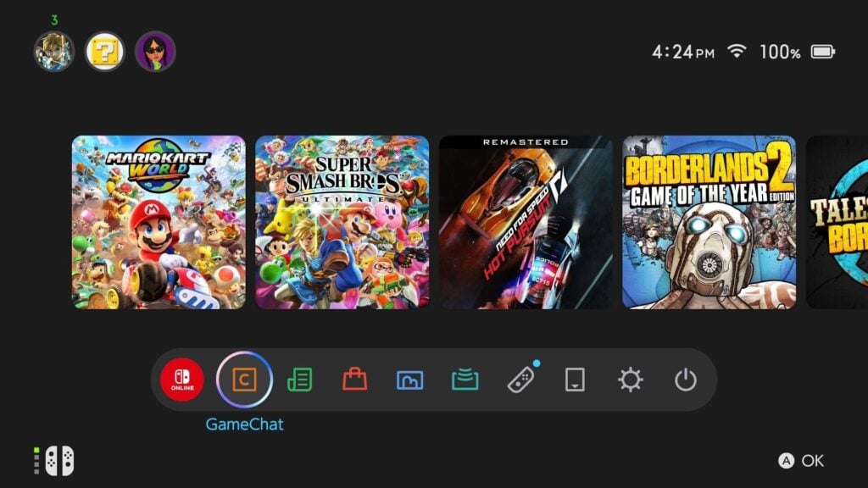868x488 pixels.
Task: Click the 100% battery percentage
Action: coord(780,52)
